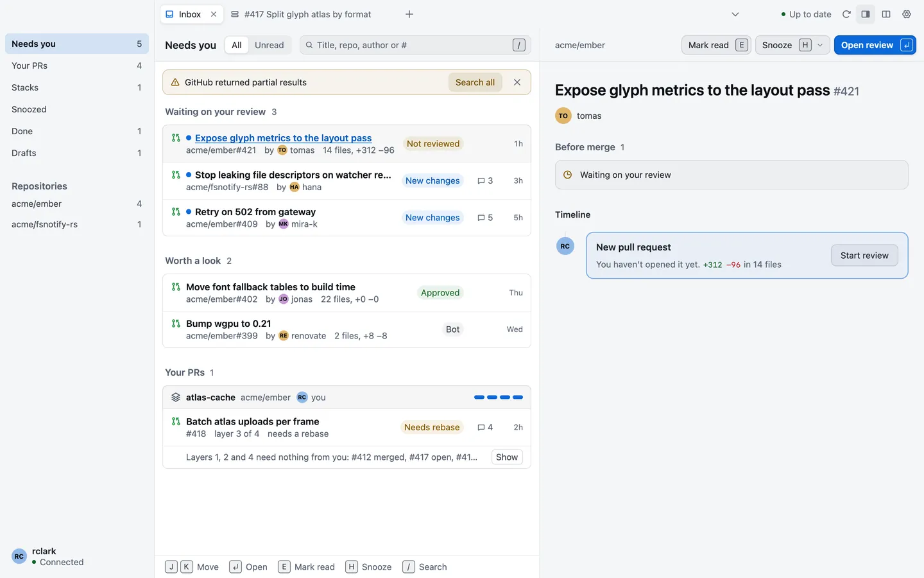
Task: Toggle the split columns layout icon
Action: (886, 14)
